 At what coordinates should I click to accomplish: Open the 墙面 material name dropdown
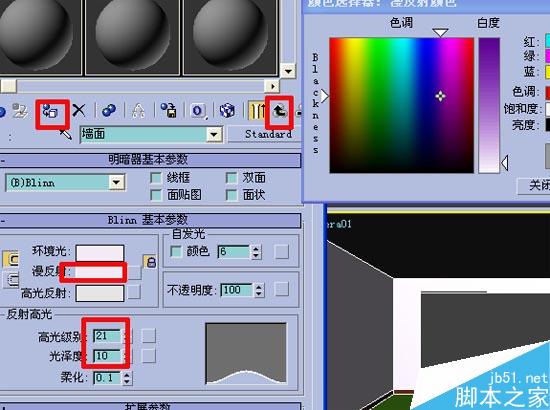coord(214,134)
